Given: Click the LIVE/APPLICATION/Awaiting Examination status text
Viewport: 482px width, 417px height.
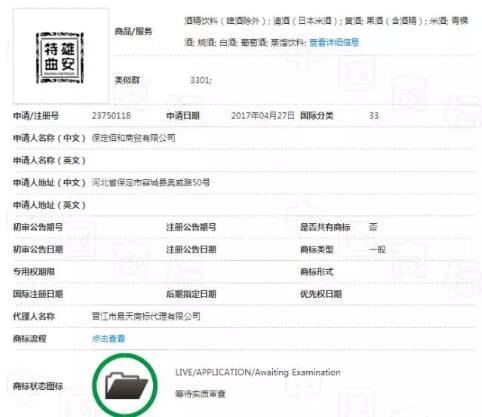Looking at the screenshot, I should coord(258,372).
